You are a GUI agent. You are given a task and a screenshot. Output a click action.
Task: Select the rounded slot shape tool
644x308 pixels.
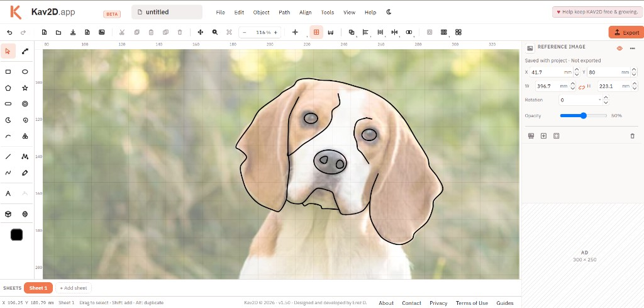coord(8,104)
